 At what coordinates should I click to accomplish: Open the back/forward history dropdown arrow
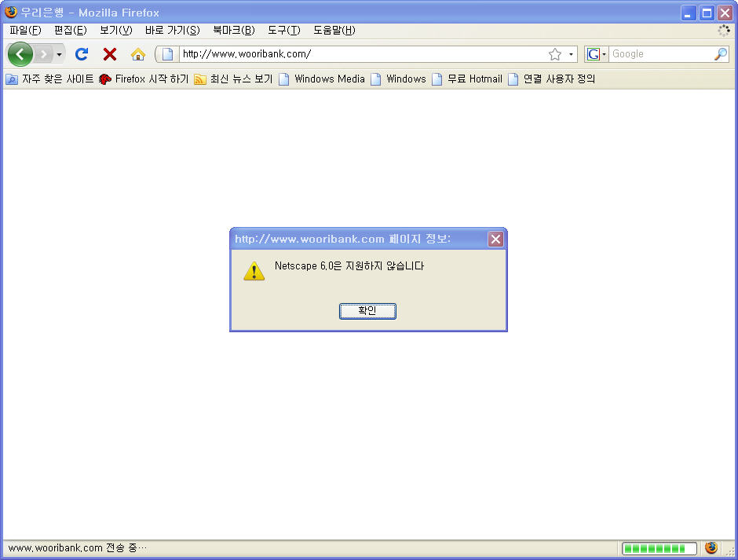click(60, 54)
